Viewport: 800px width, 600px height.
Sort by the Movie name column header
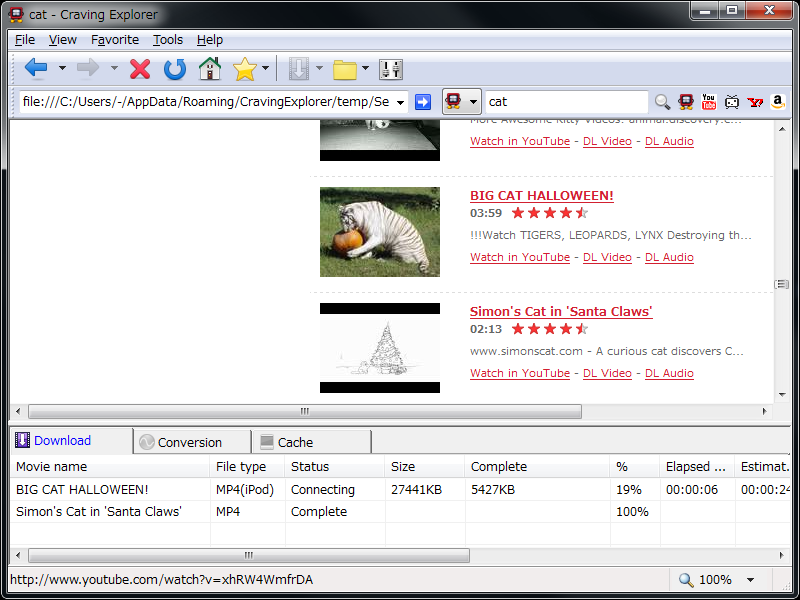click(x=110, y=466)
